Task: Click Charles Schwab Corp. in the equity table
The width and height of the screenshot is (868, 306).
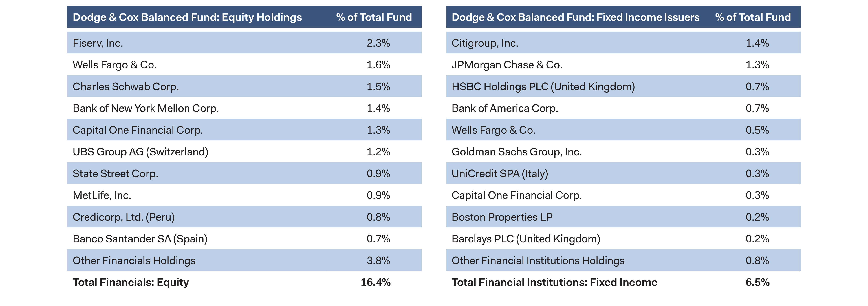Action: [x=126, y=87]
